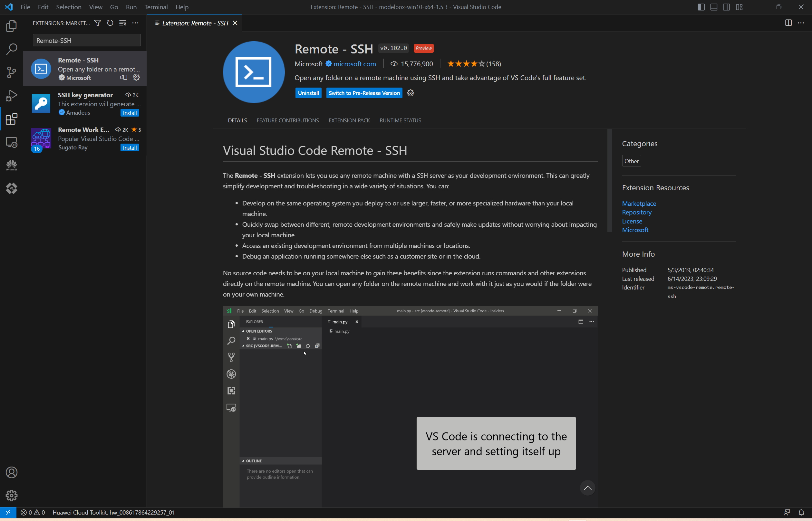This screenshot has height=521, width=812.
Task: Toggle Secondary Side Bar visibility
Action: click(x=726, y=7)
